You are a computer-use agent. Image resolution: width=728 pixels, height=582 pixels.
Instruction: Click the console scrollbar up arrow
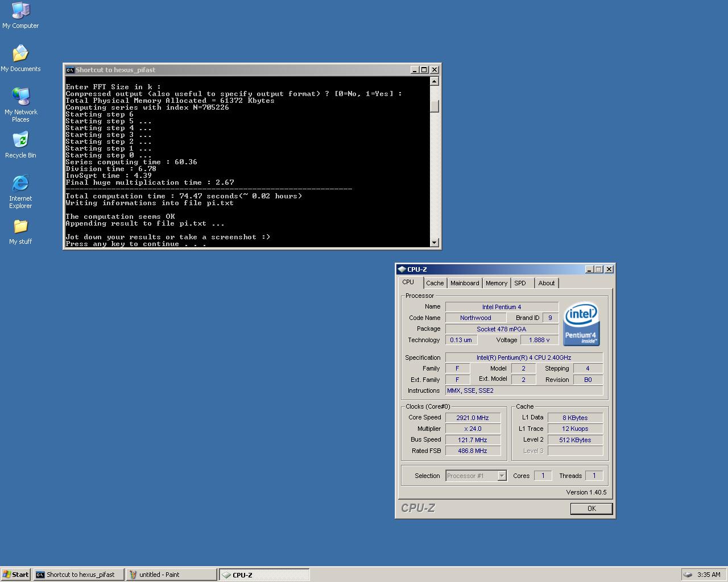[435, 81]
